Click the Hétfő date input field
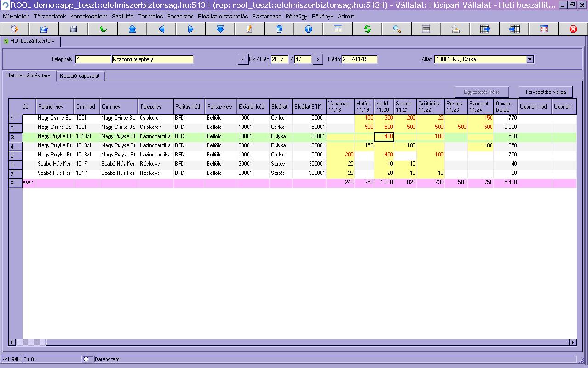Screen dimensions: 588x368 click(x=359, y=59)
